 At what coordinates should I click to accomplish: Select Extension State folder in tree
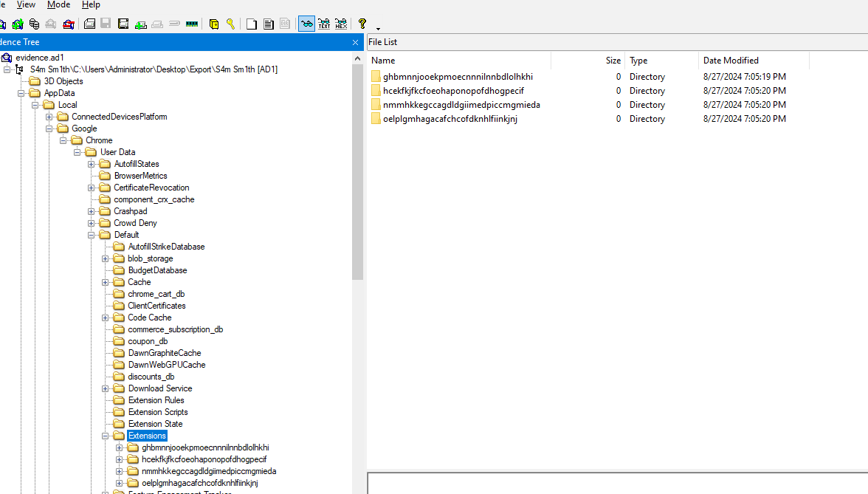155,424
